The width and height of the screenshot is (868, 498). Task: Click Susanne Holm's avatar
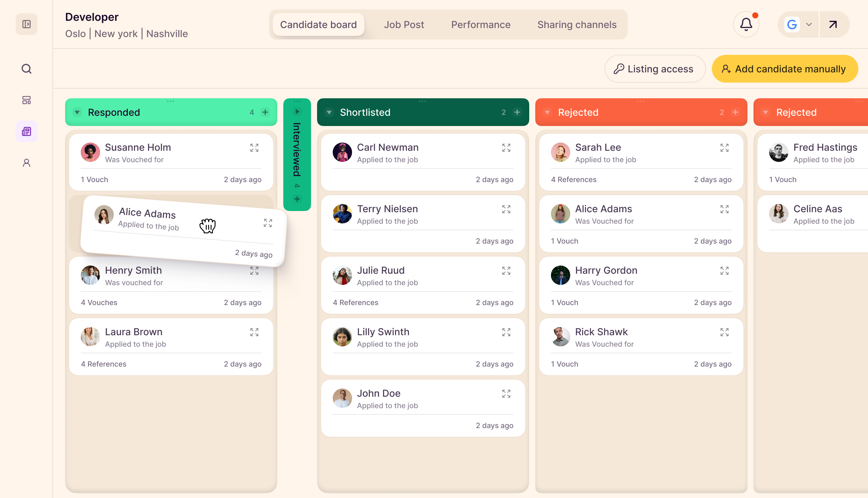tap(90, 152)
